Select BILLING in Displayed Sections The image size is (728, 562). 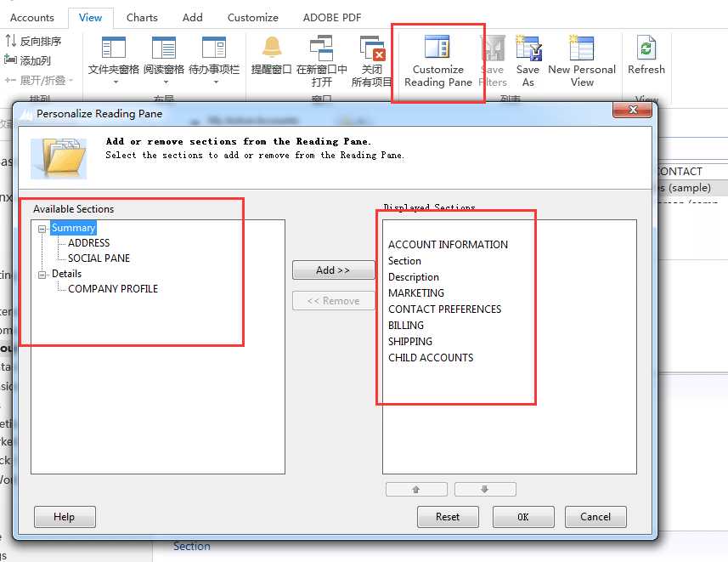click(406, 326)
